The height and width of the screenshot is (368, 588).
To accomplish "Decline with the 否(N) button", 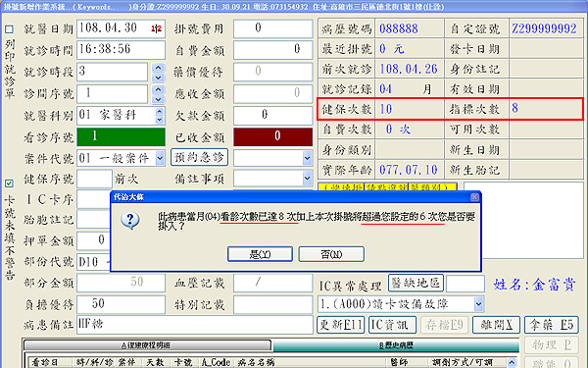I will click(331, 254).
